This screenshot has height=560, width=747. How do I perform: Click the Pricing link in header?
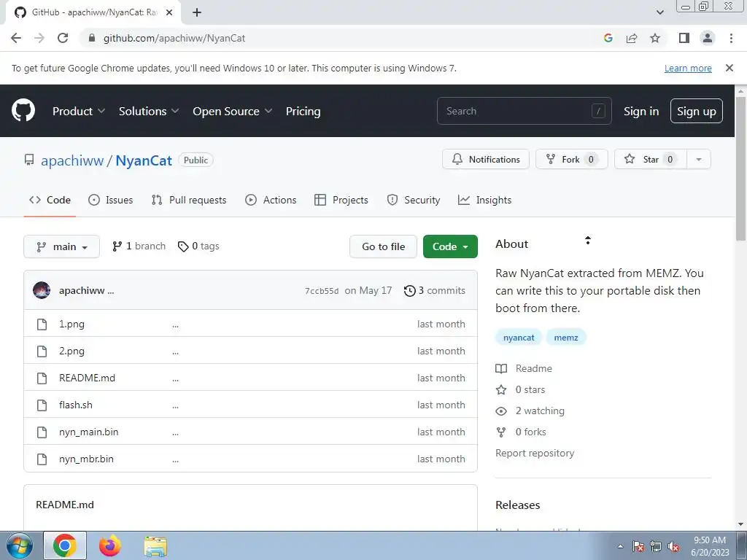303,111
